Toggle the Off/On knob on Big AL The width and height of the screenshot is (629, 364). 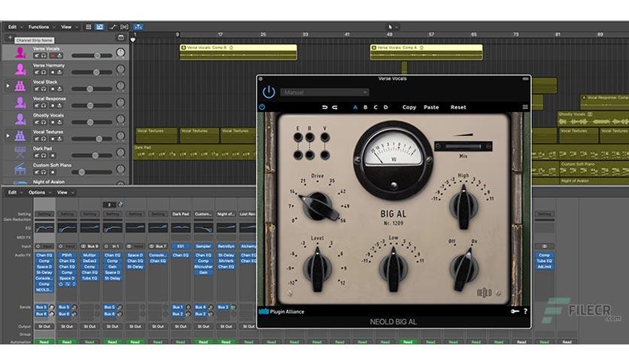click(x=463, y=269)
